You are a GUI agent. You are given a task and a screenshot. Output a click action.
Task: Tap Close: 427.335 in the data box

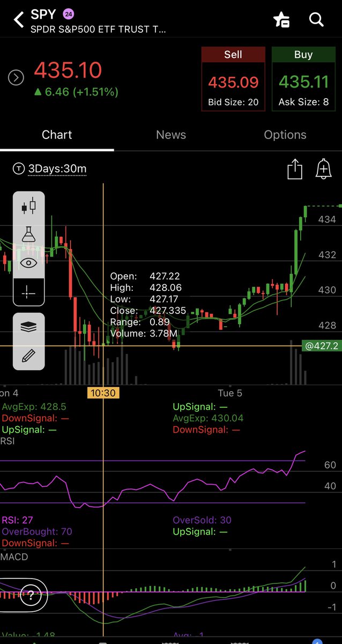(148, 311)
